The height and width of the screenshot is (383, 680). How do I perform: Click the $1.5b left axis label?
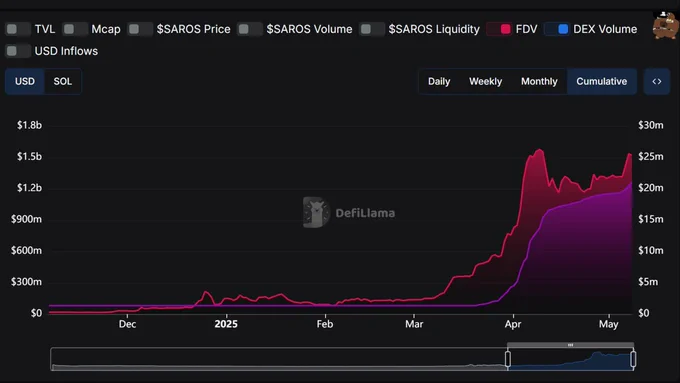[x=29, y=157]
